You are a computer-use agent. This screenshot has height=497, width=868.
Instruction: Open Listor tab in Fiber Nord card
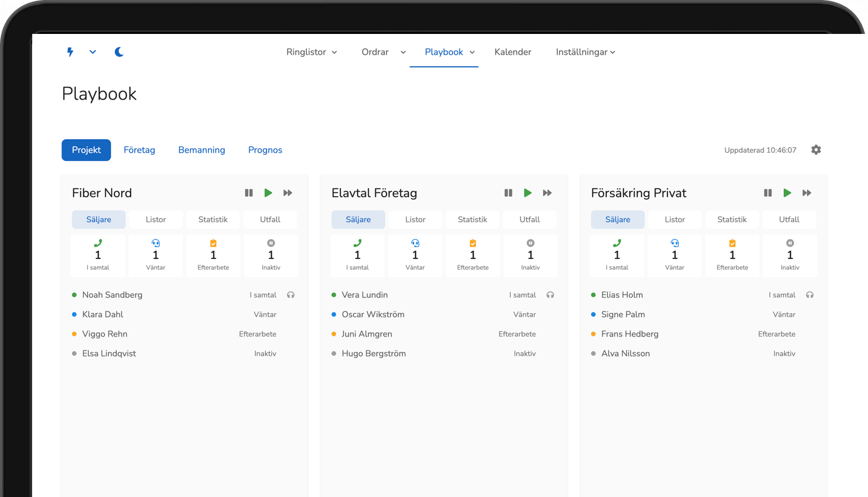[x=156, y=219]
